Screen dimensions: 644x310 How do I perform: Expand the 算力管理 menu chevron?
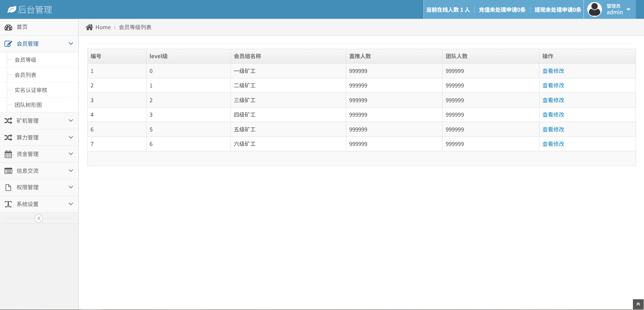tap(71, 138)
